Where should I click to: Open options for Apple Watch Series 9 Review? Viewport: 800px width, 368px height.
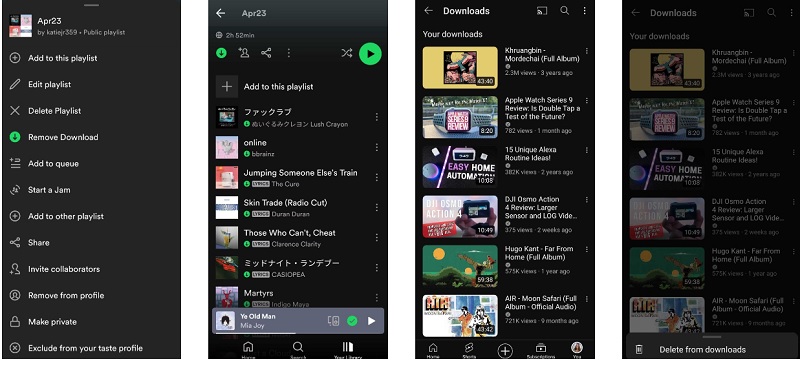tap(587, 101)
